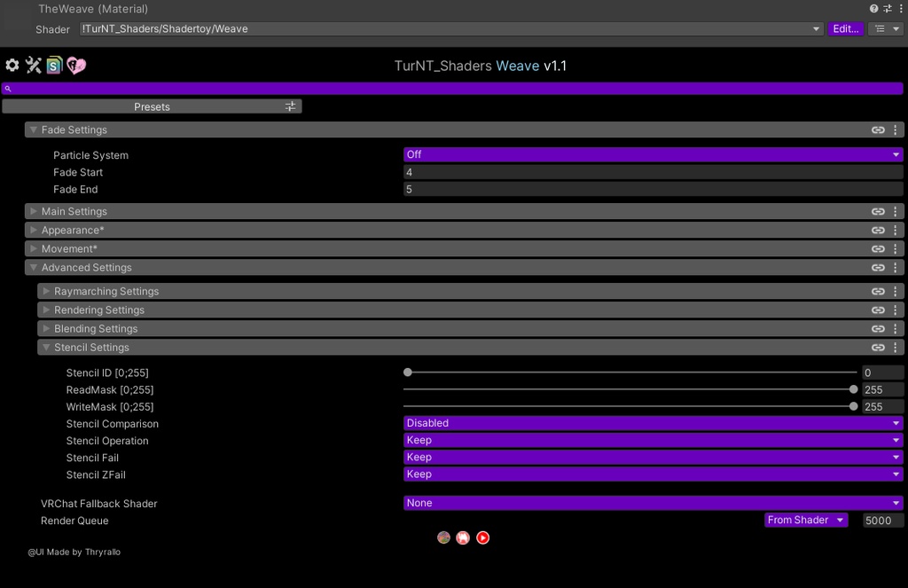
Task: Click the Render Queue 5000 field
Action: coord(882,521)
